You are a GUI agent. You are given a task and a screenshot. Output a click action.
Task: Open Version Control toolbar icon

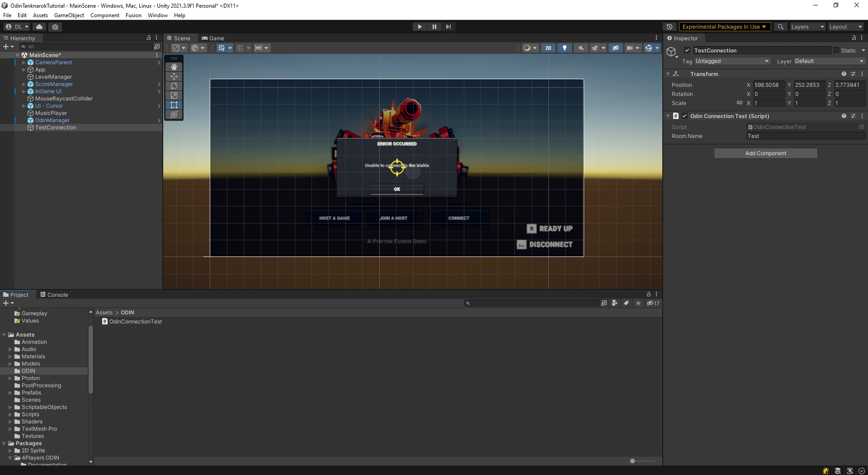tap(55, 27)
